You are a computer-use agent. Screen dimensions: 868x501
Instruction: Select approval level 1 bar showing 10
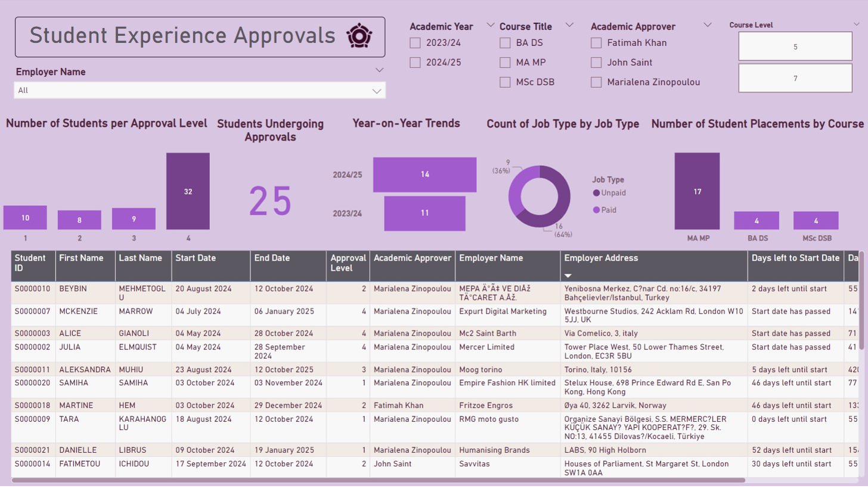coord(25,218)
